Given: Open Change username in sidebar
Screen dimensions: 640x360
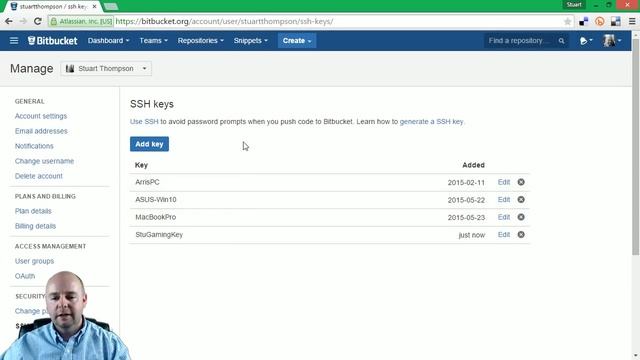Looking at the screenshot, I should point(44,161).
